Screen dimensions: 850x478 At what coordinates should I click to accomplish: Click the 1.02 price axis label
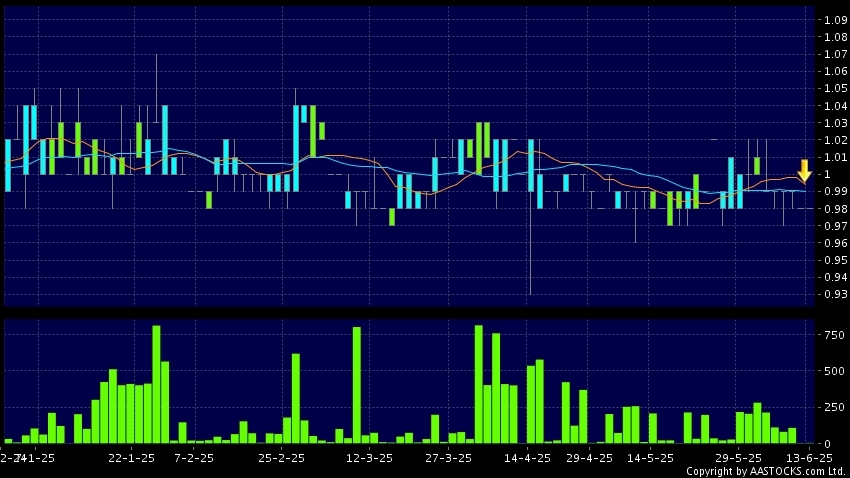pos(835,140)
